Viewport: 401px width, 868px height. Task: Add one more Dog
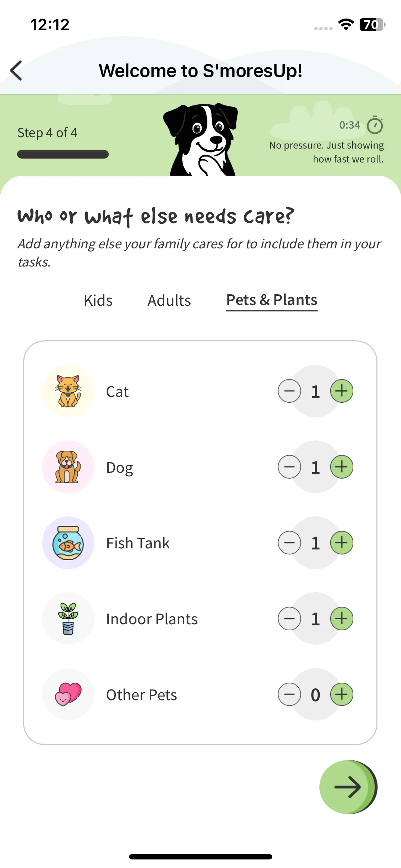coord(341,467)
